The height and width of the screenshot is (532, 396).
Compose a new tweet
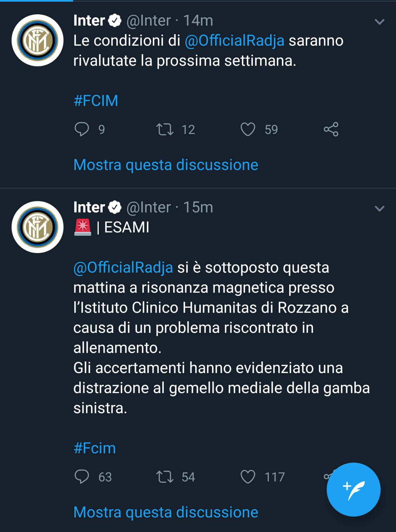coord(353,489)
